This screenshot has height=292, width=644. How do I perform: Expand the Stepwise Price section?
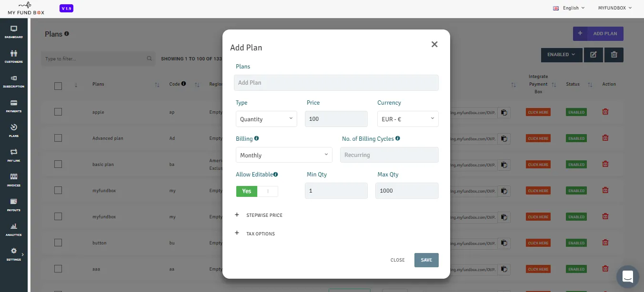(259, 215)
